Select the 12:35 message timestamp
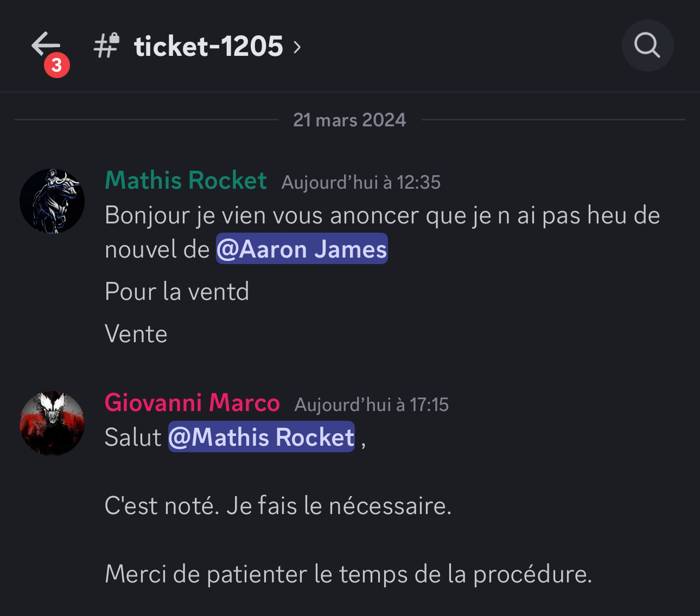700x616 pixels. click(x=361, y=182)
